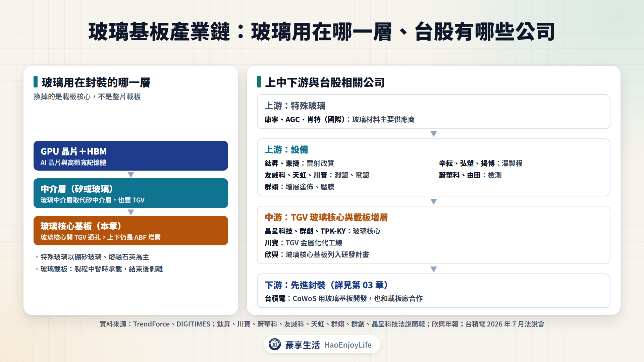The height and width of the screenshot is (362, 644).
Task: Click the 豪享生活 brand name text
Action: 303,345
